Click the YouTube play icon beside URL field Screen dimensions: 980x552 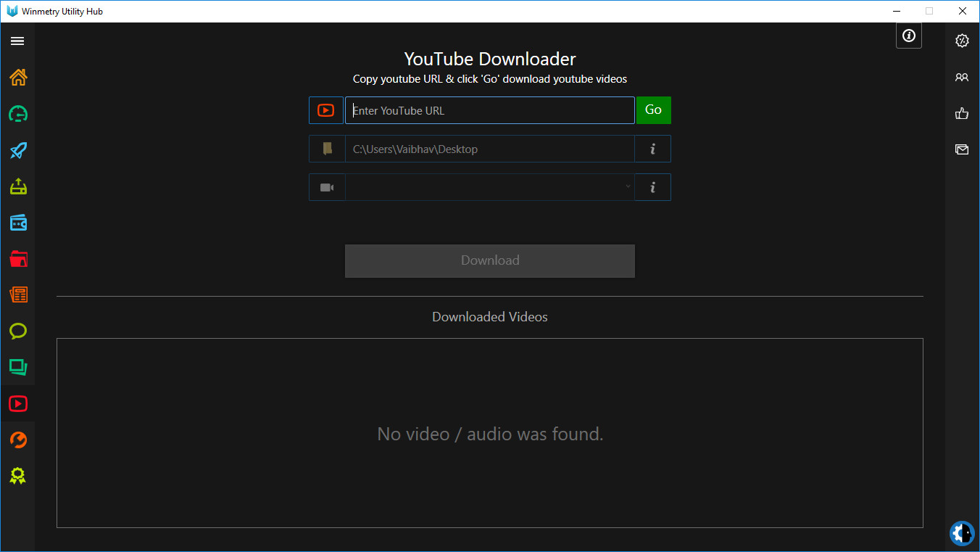click(326, 110)
